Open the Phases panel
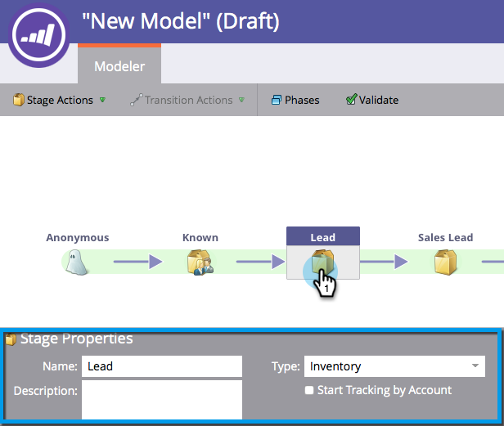The width and height of the screenshot is (504, 426). [x=295, y=100]
